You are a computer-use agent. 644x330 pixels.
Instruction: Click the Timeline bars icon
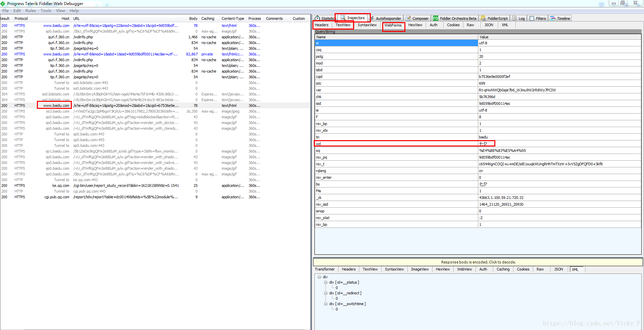[x=553, y=18]
